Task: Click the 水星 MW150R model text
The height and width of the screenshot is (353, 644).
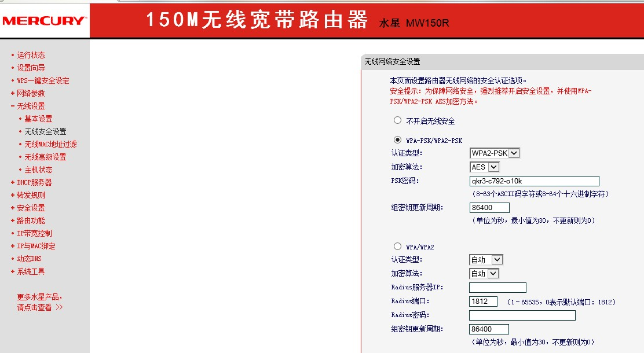Action: click(414, 23)
